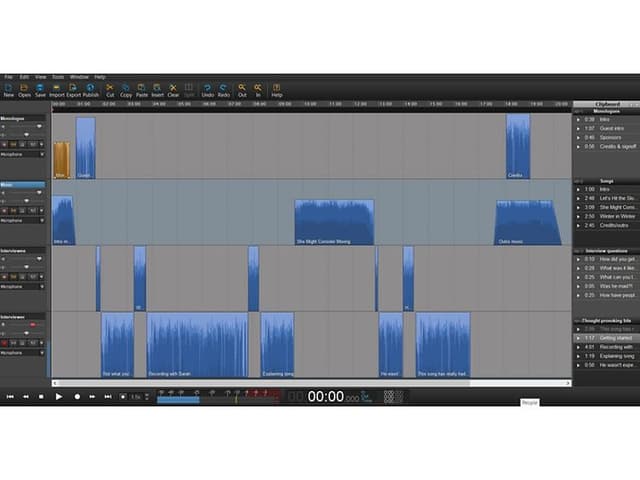640x480 pixels.
Task: Click the Export toolbar icon
Action: click(73, 91)
